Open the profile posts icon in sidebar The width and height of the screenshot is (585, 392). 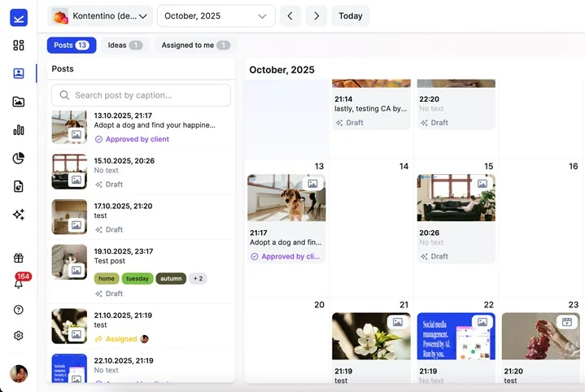coord(19,73)
